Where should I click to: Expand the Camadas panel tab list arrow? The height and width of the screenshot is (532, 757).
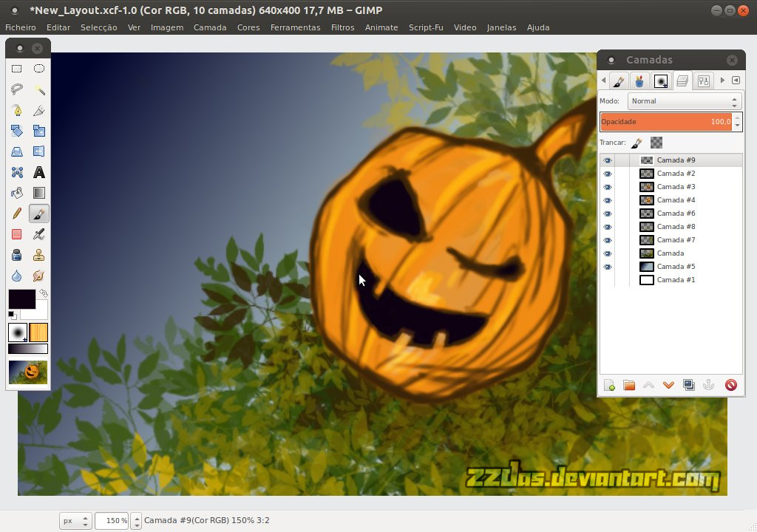(722, 81)
